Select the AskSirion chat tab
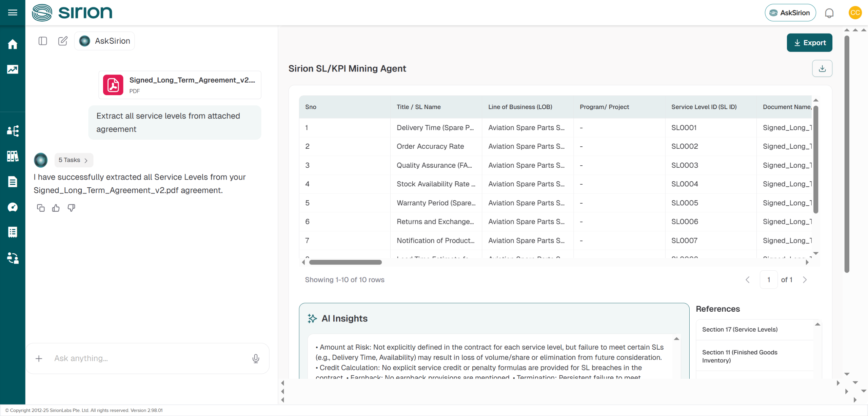This screenshot has width=868, height=416. pos(104,41)
